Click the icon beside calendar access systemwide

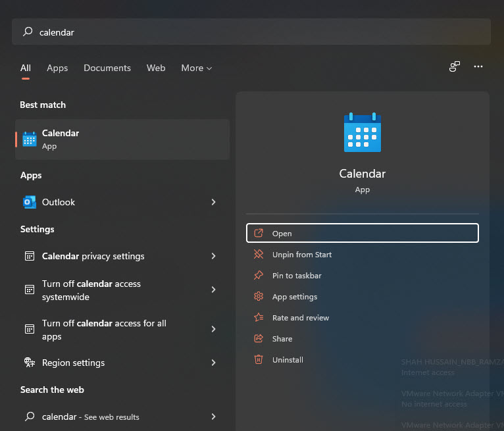[30, 290]
